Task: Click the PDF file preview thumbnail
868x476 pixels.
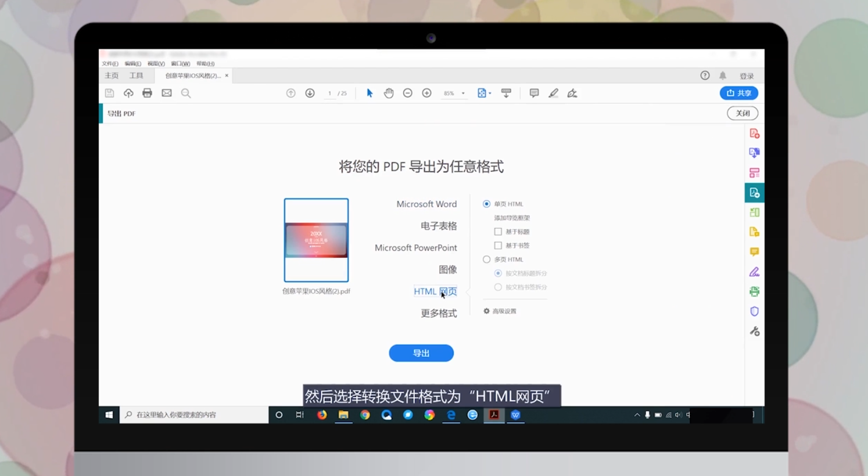Action: [x=316, y=240]
